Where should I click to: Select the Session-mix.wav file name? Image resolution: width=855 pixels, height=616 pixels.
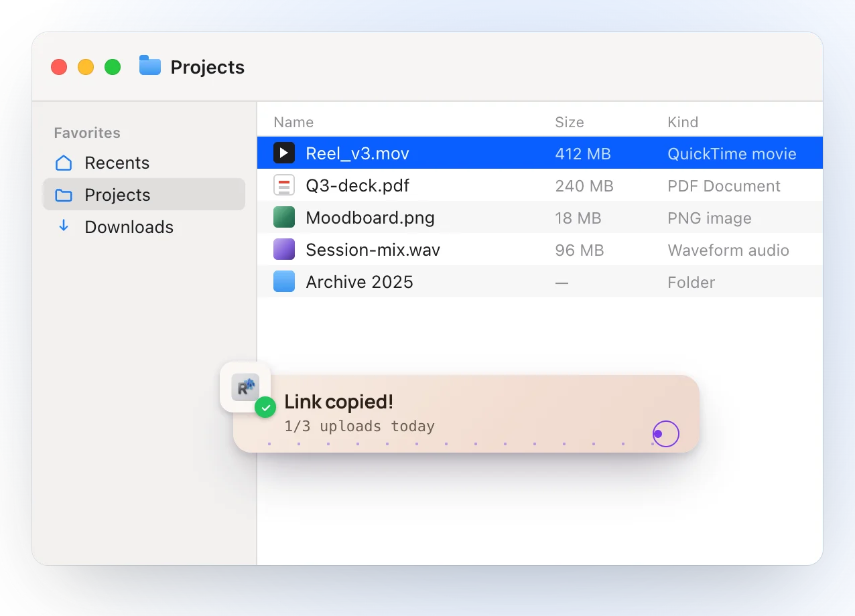coord(373,250)
